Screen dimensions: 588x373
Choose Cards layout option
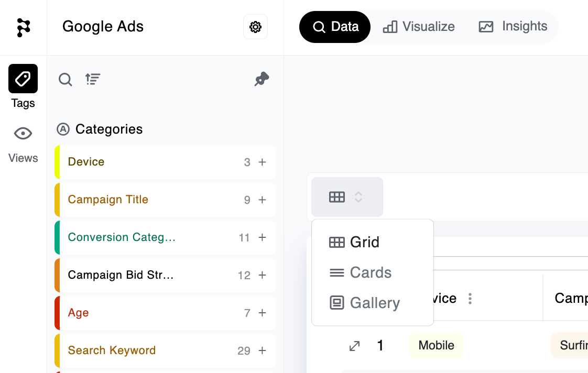coord(360,272)
